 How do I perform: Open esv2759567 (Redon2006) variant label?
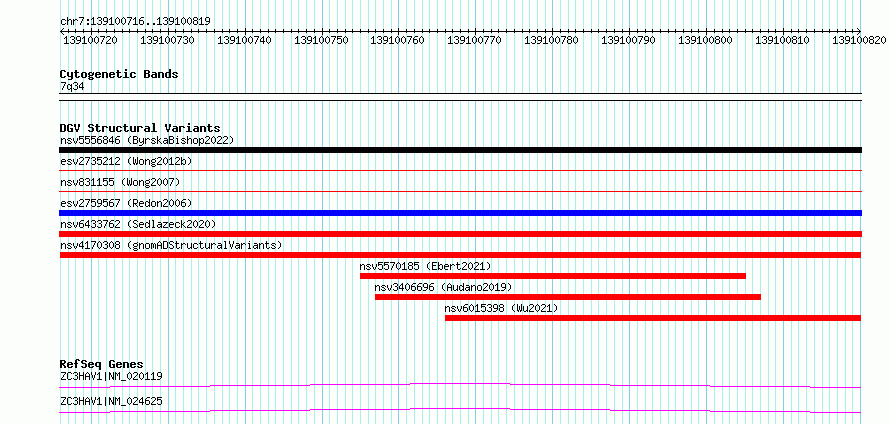tap(126, 203)
